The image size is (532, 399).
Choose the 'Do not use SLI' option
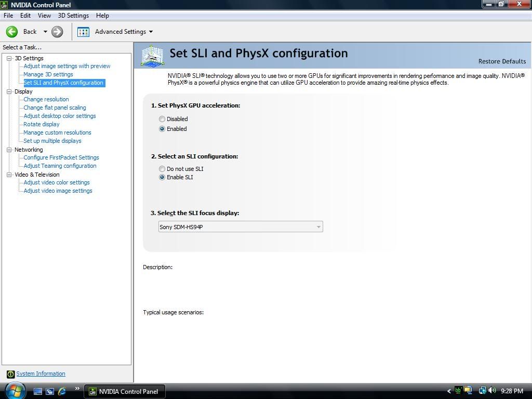(x=162, y=169)
